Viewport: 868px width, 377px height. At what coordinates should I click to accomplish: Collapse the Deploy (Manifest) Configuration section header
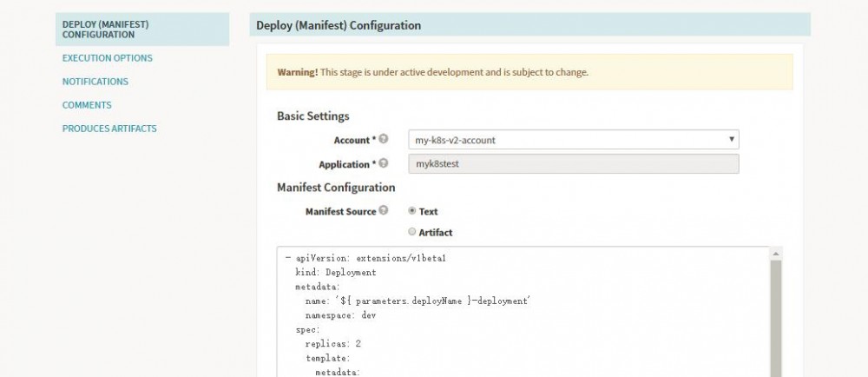529,25
